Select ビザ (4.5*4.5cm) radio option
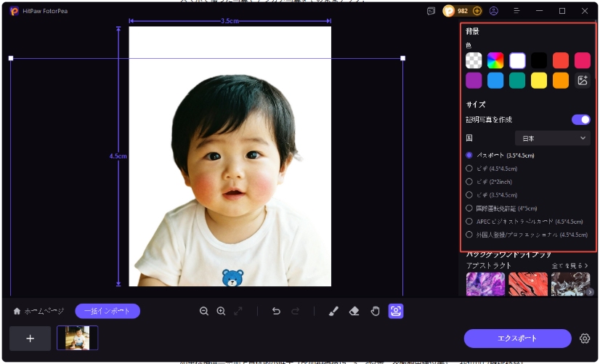Image resolution: width=600 pixels, height=364 pixels. [x=469, y=169]
